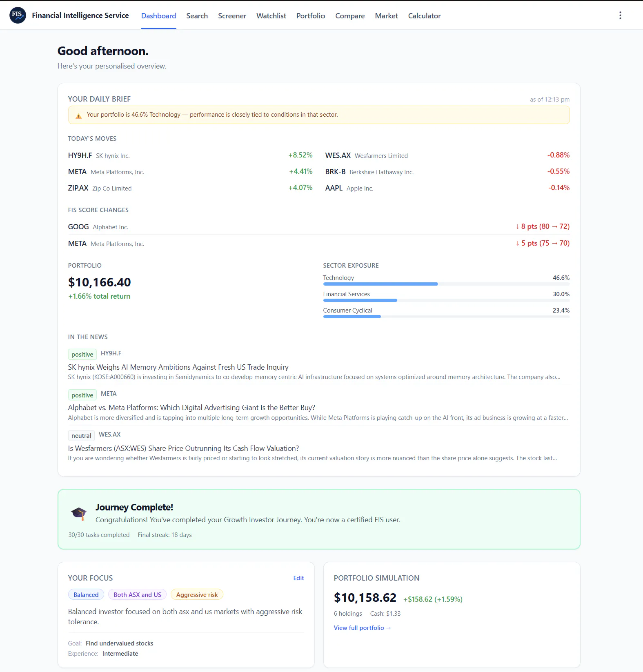Click the FIS logo icon
The image size is (643, 672).
tap(18, 16)
